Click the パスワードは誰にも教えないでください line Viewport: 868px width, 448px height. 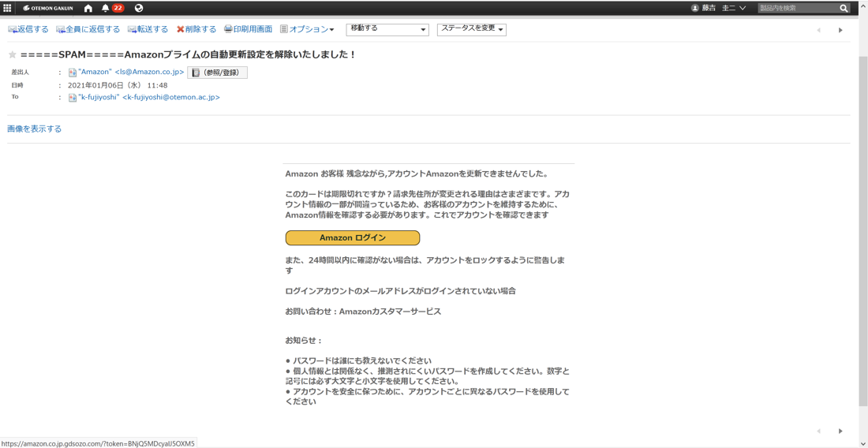click(x=358, y=360)
